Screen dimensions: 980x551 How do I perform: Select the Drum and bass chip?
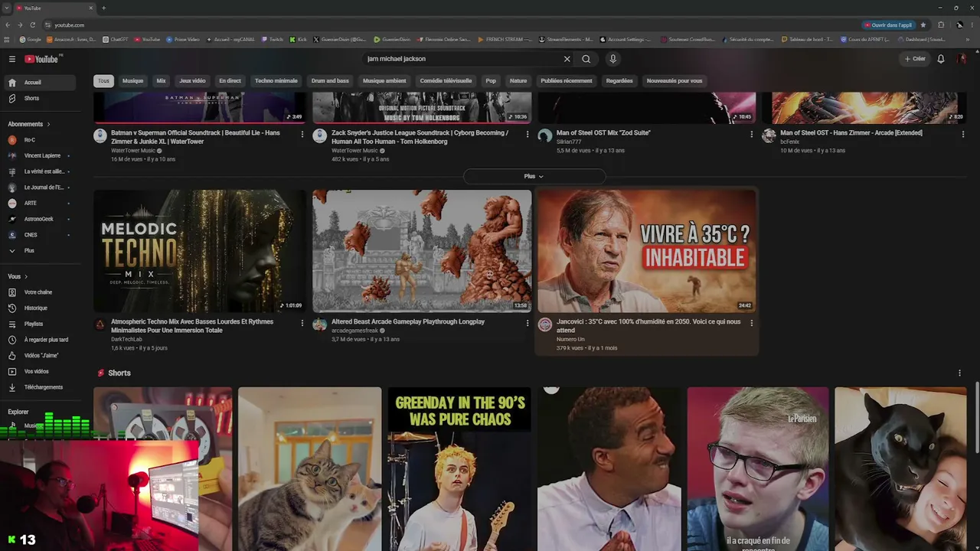(x=330, y=81)
